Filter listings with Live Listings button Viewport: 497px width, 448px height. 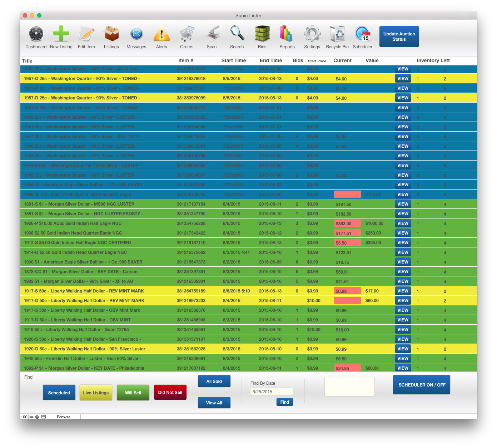click(96, 393)
